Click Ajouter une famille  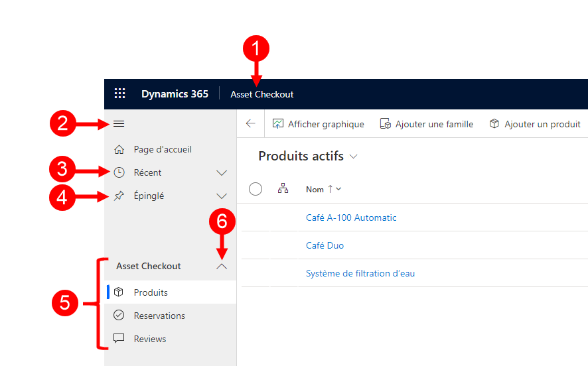pos(427,124)
